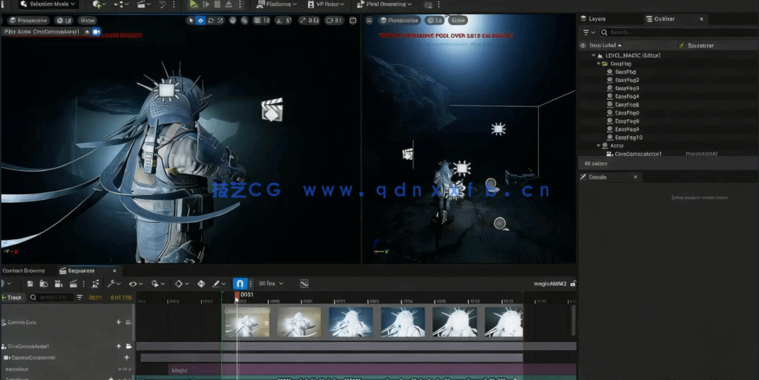Screen dimensions: 759x380
Task: Open right viewport Perspective menu
Action: (x=400, y=20)
